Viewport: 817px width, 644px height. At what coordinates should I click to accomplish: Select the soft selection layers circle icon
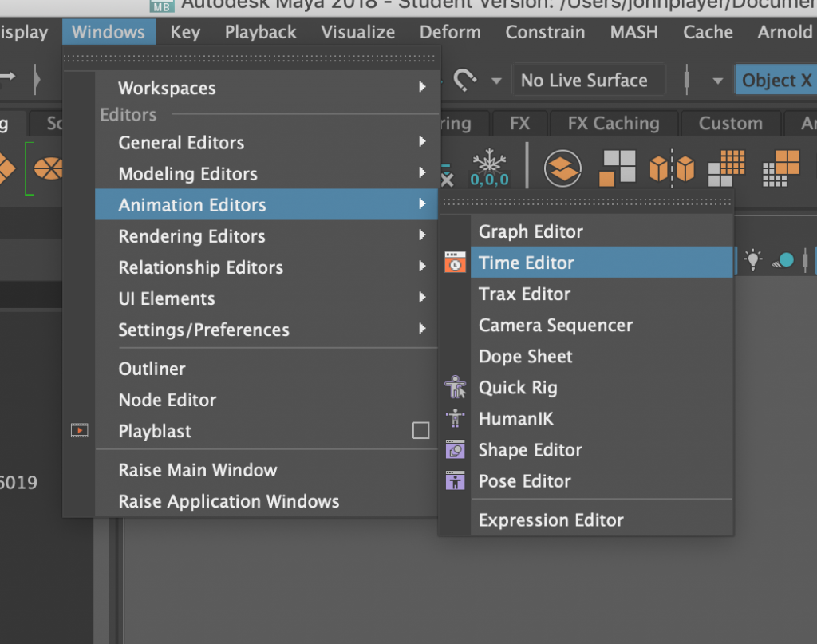pyautogui.click(x=562, y=168)
